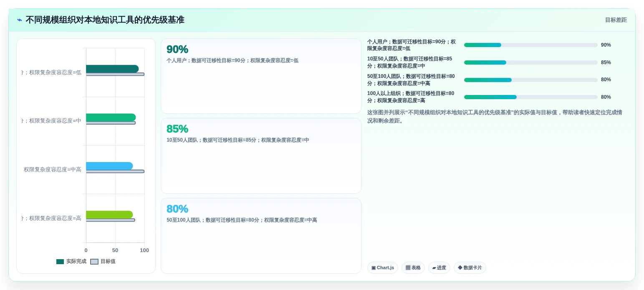Viewport: 644px width, 290px height.
Task: Click the 100 tick on the chart x-axis
Action: 144,250
